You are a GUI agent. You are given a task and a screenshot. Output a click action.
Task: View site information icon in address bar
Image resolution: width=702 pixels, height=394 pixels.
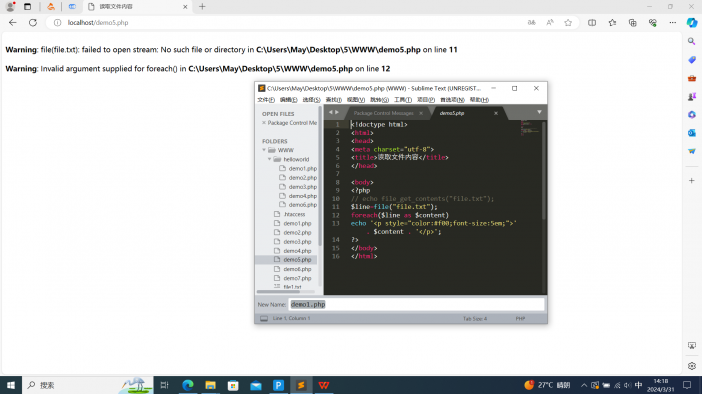pos(57,22)
